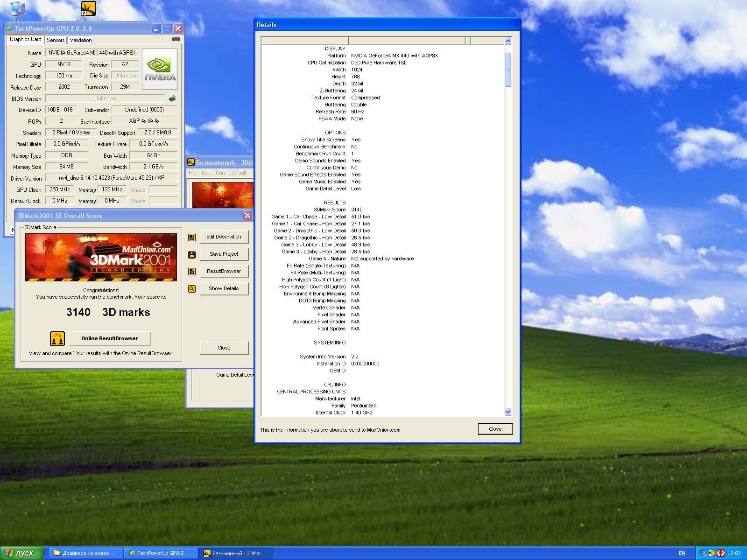Select the yellow shortcut icon on the desktop
Screen dimensions: 747x560
(88, 9)
